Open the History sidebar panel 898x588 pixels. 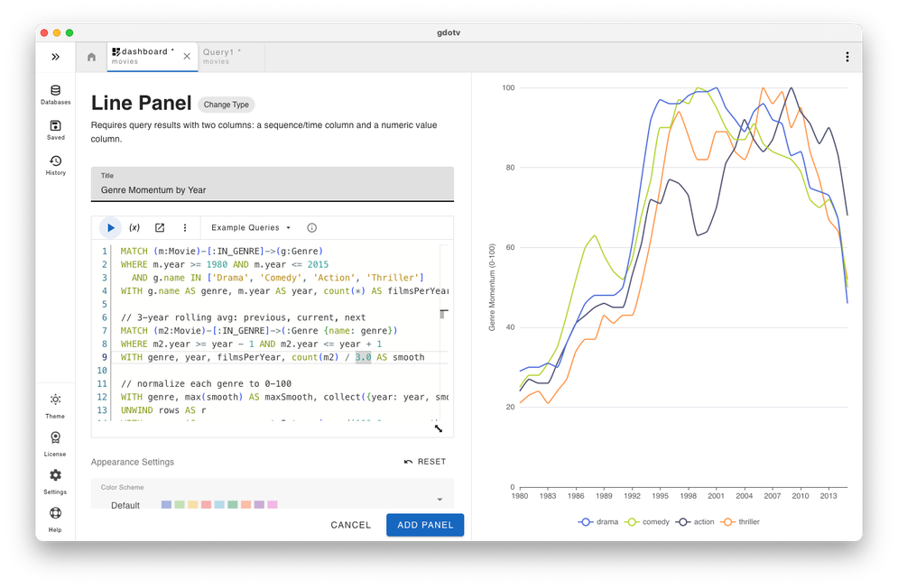click(x=55, y=165)
